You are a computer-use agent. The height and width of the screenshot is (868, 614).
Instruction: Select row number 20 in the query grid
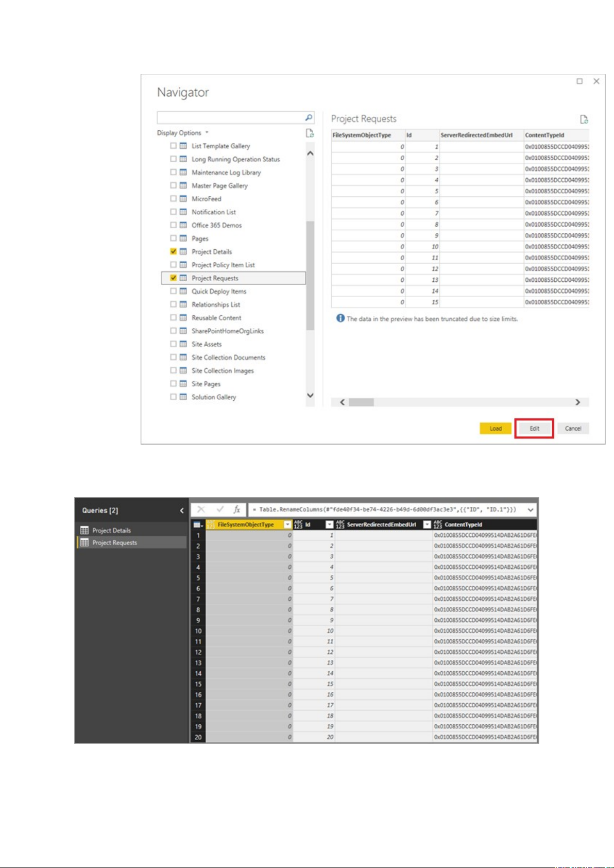[198, 737]
